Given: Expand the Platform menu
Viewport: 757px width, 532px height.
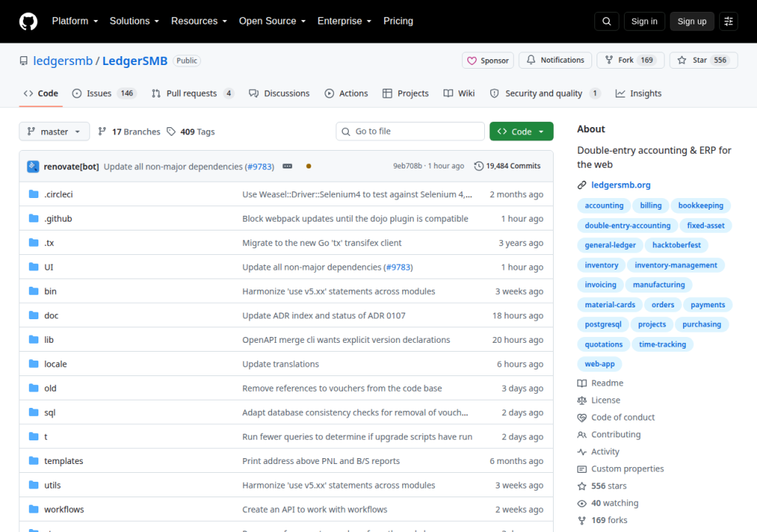Looking at the screenshot, I should [75, 21].
